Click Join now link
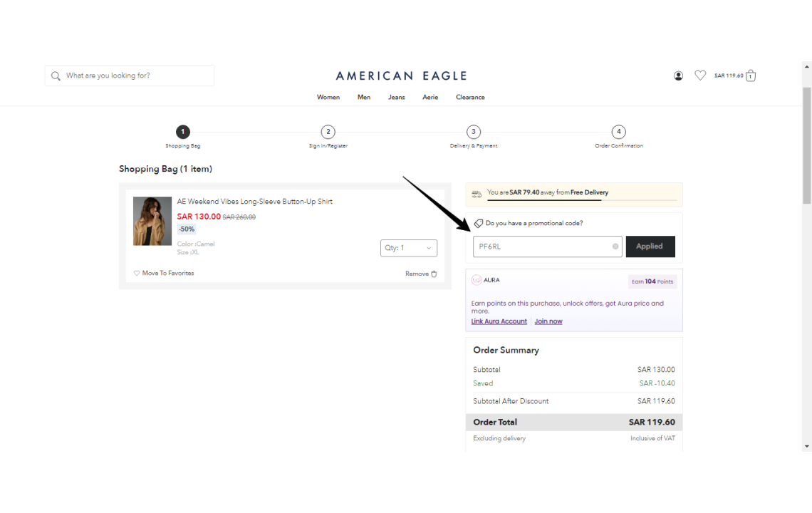 click(x=548, y=322)
